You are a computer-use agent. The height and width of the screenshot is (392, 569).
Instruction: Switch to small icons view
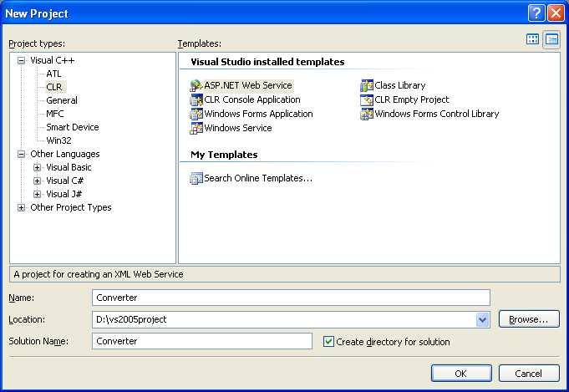551,39
